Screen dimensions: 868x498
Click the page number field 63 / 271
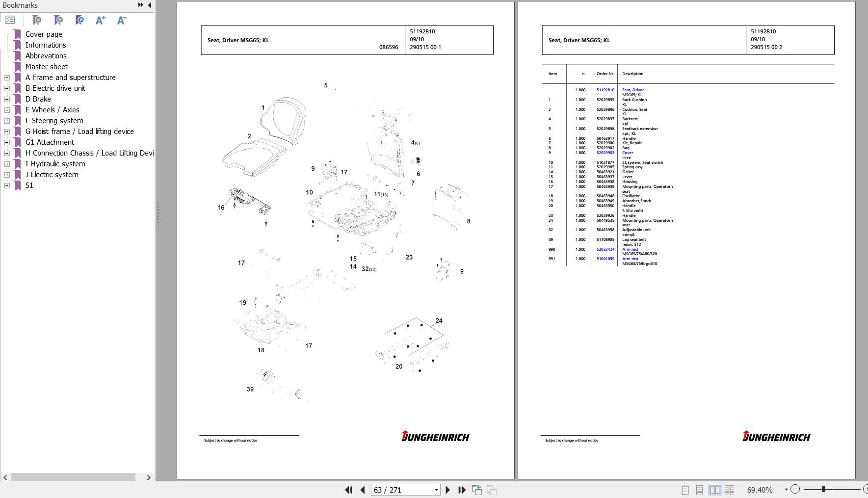[x=402, y=490]
